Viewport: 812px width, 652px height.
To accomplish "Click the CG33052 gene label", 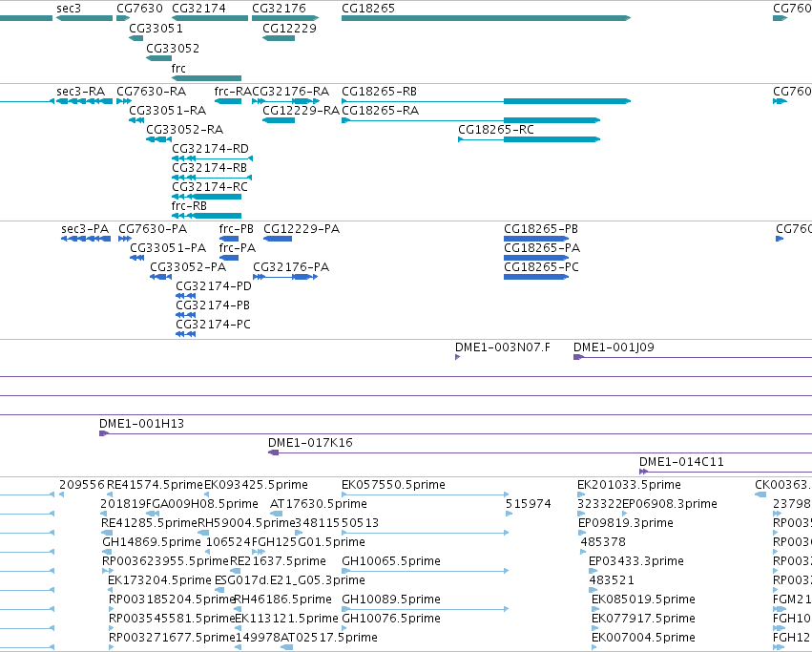I will 173,48.
